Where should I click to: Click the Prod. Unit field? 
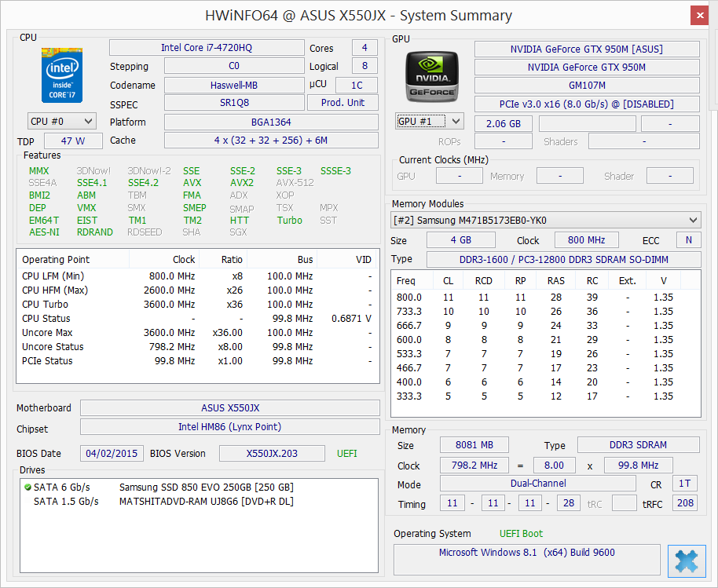343,103
